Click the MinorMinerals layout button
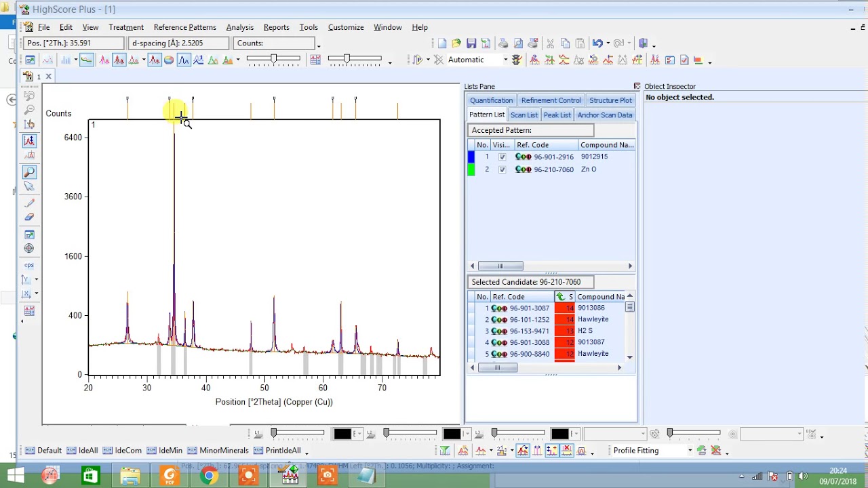The height and width of the screenshot is (488, 868). [218, 451]
